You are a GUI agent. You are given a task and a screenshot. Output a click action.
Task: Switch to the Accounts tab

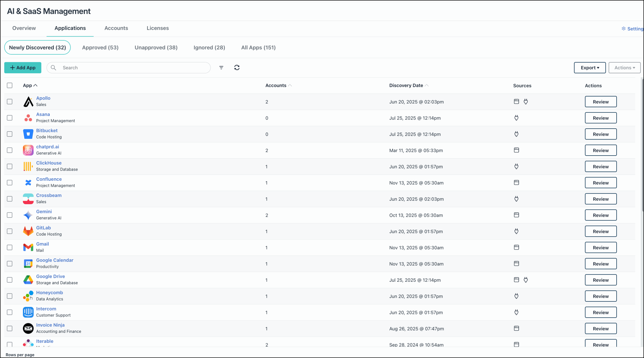116,28
